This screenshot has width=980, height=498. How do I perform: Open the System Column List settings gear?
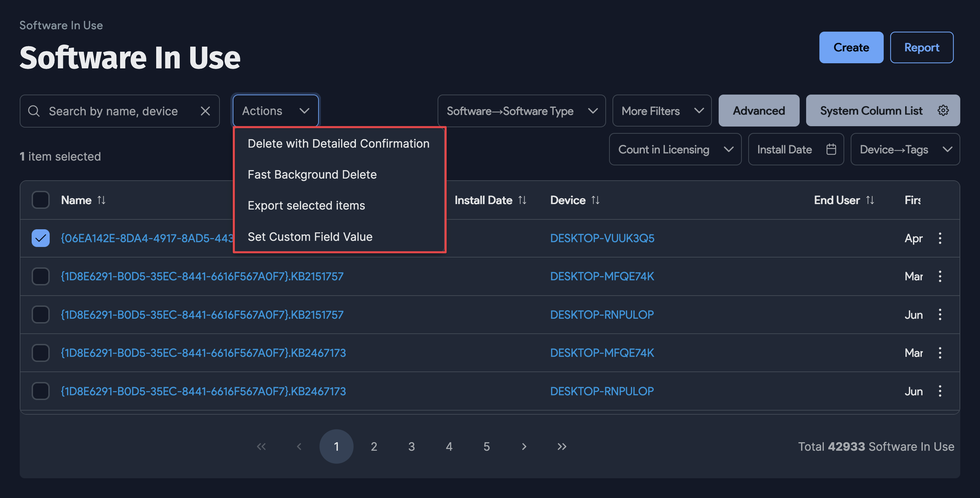click(944, 110)
